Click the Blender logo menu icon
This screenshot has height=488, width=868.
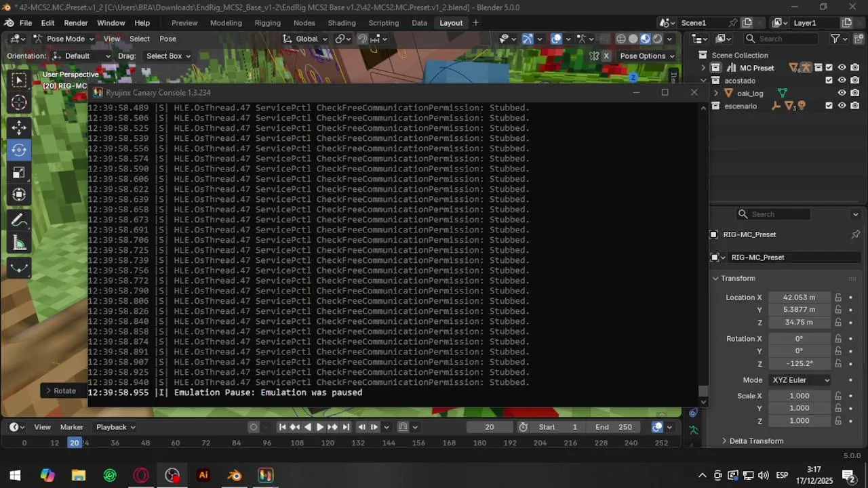coord(9,22)
